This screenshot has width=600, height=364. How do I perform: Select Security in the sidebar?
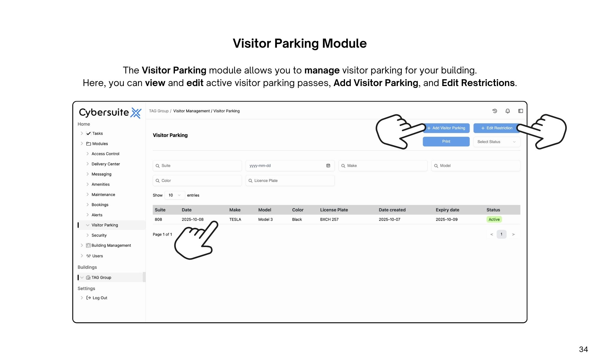(x=99, y=235)
